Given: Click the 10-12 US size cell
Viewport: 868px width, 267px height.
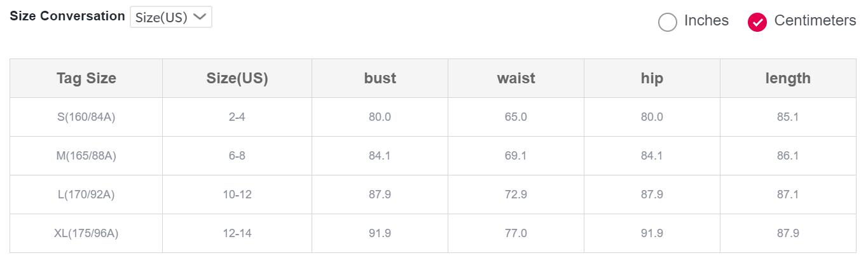Looking at the screenshot, I should pos(237,195).
